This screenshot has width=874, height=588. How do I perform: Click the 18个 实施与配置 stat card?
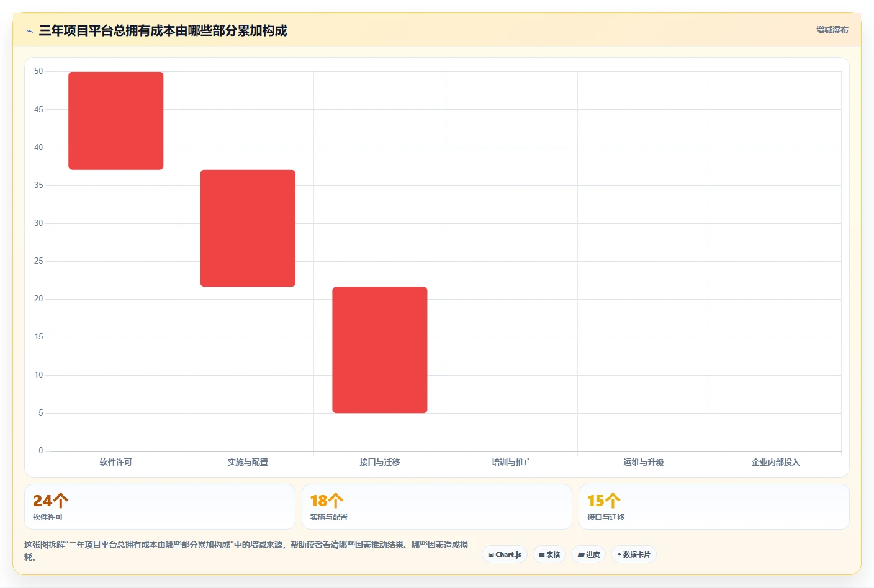coord(437,507)
